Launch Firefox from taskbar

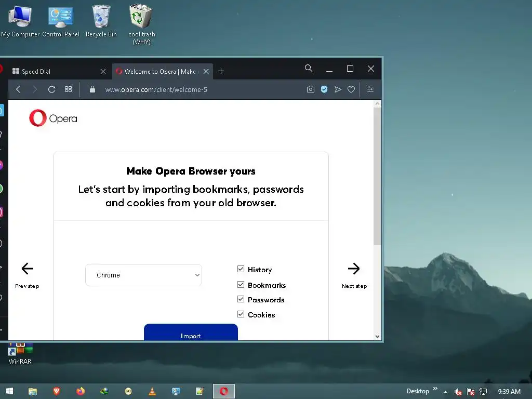[81, 391]
